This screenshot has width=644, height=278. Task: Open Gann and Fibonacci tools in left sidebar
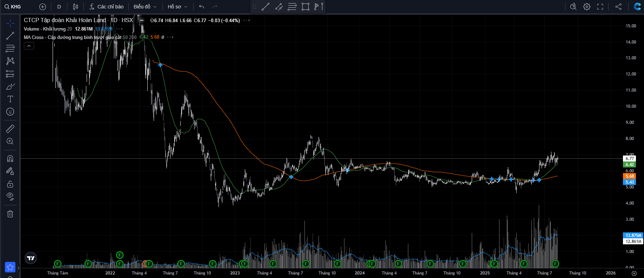[10, 48]
